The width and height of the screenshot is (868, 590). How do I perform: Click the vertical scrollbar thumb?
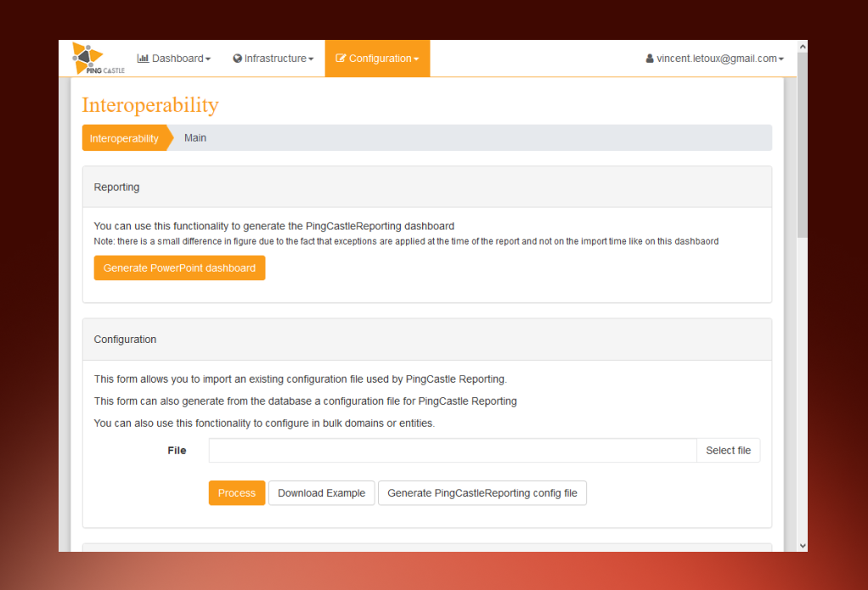[x=803, y=145]
